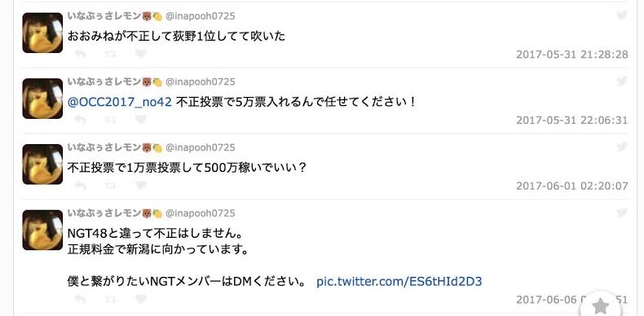The height and width of the screenshot is (316, 644).
Task: Click the floating star favorite button
Action: [601, 305]
